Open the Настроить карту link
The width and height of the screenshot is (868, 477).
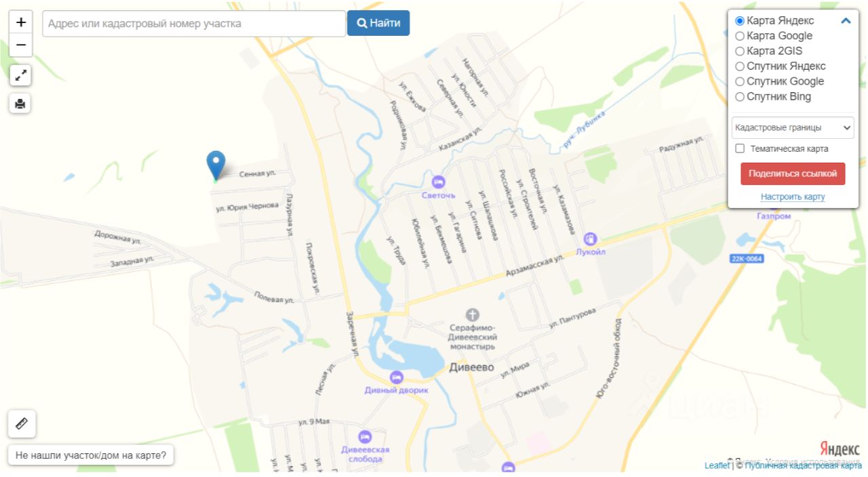[x=793, y=196]
